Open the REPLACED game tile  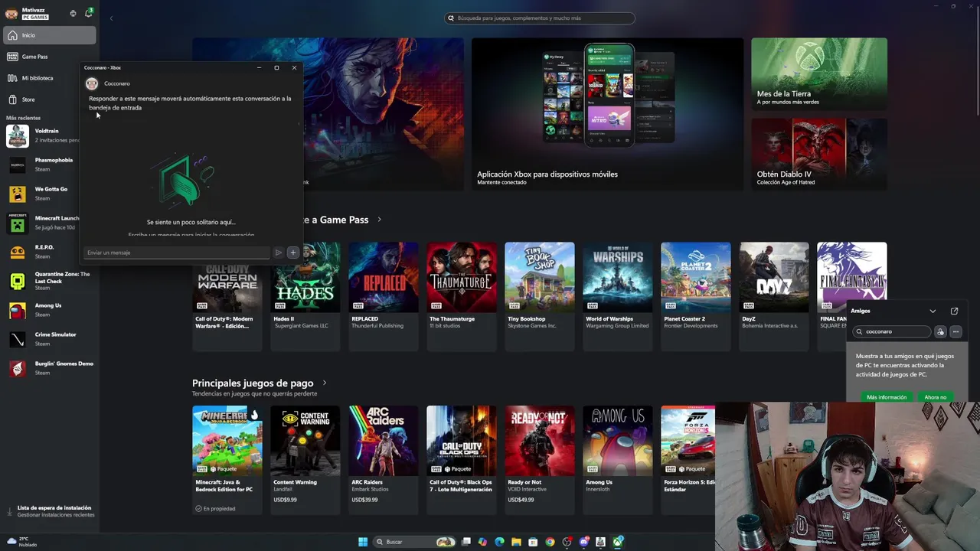[x=384, y=296]
